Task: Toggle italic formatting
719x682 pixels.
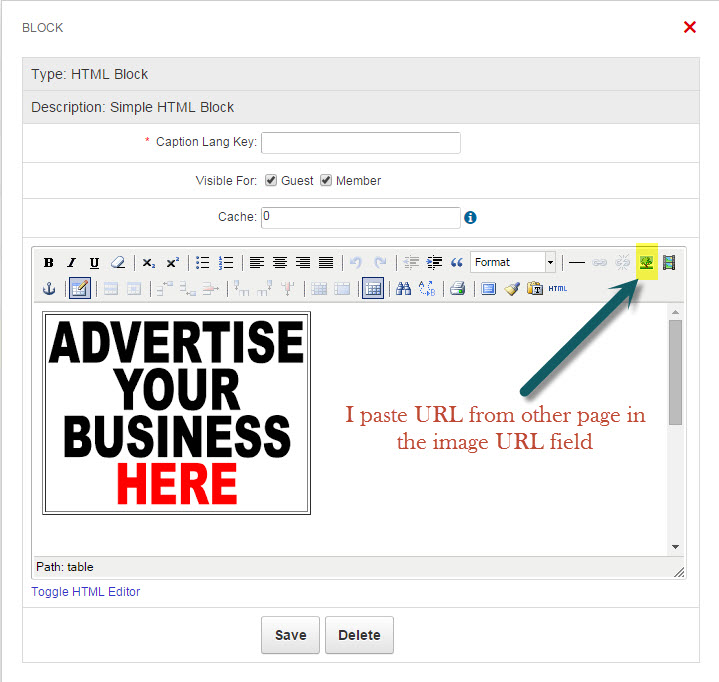Action: [x=72, y=263]
